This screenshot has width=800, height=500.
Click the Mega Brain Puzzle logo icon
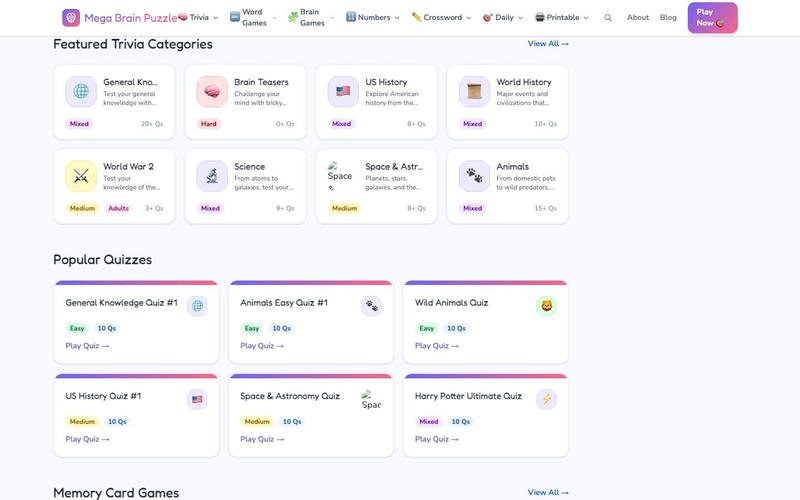(71, 18)
